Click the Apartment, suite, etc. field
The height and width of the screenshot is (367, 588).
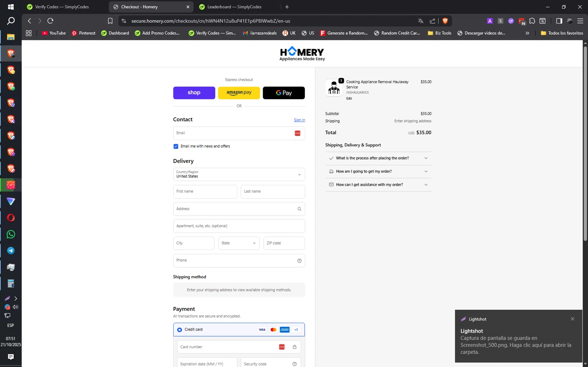click(239, 226)
